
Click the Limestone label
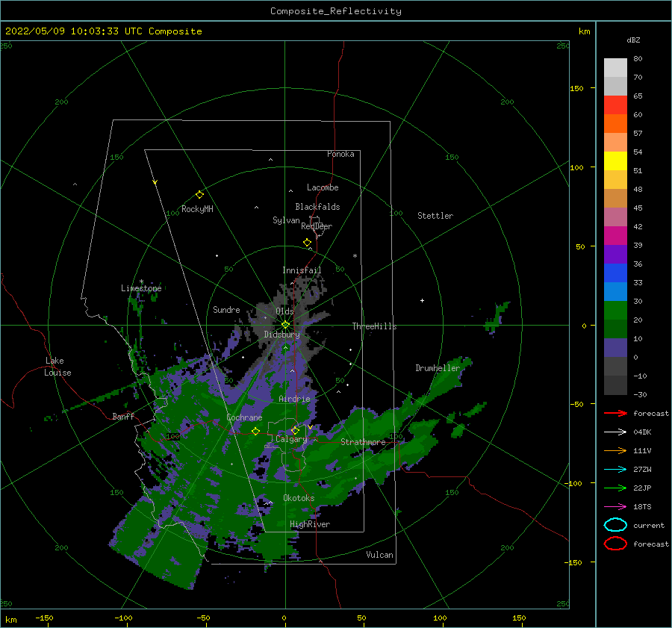(141, 288)
